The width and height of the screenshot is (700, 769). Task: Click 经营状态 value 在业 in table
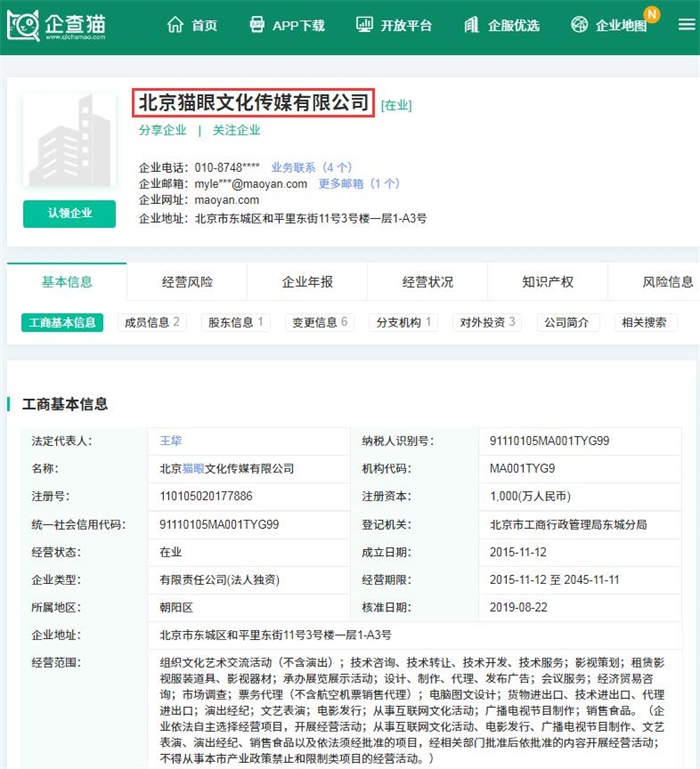(x=171, y=552)
